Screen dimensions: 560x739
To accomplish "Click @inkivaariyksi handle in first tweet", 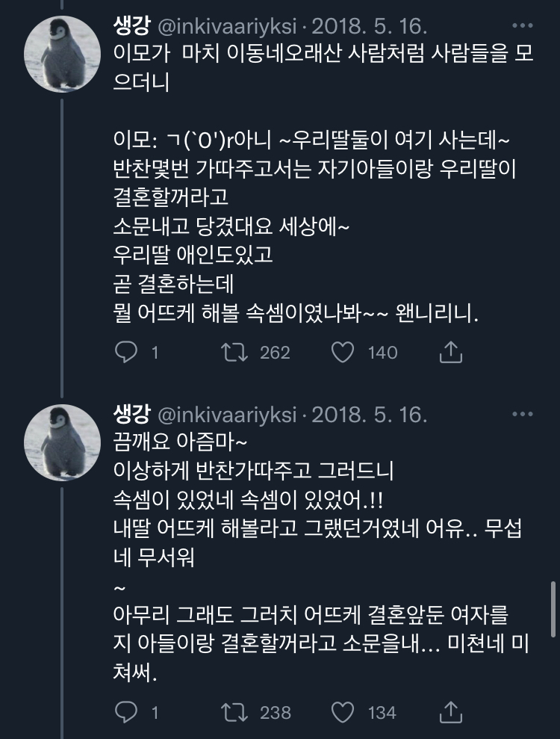I will (227, 28).
